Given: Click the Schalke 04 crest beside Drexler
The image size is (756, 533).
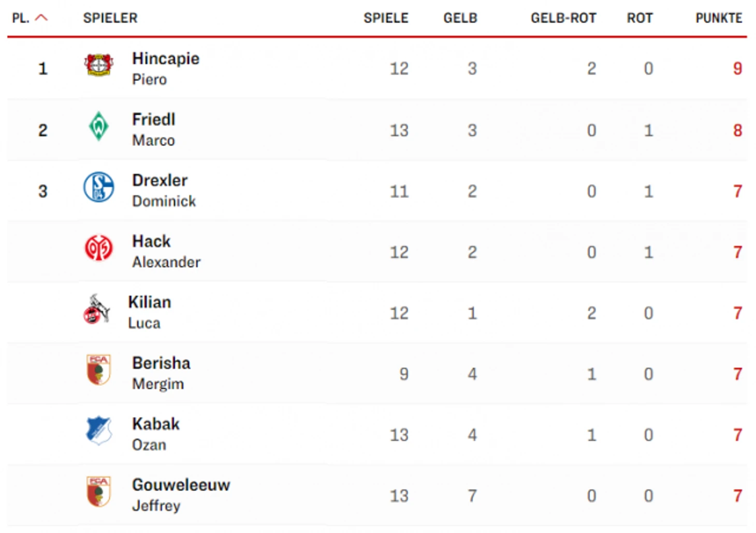Looking at the screenshot, I should 98,187.
